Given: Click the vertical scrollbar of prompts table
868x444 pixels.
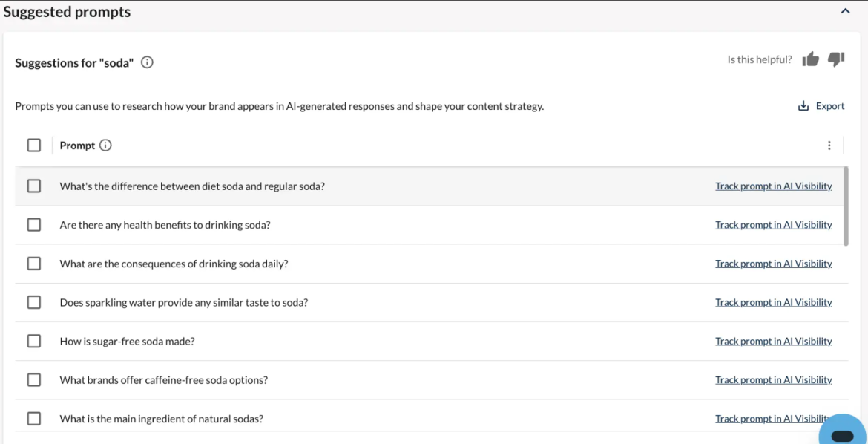Looking at the screenshot, I should tap(845, 206).
